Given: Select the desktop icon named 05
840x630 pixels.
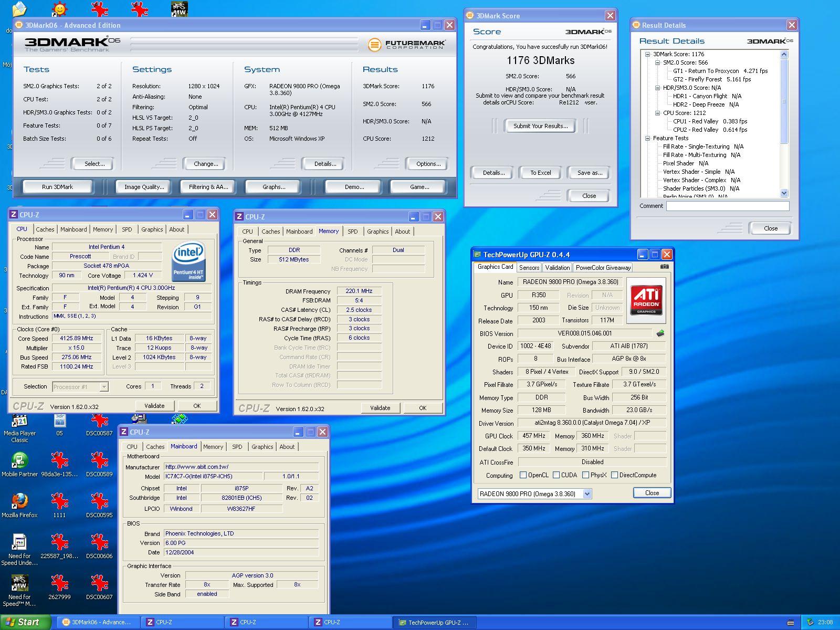Looking at the screenshot, I should pyautogui.click(x=59, y=426).
